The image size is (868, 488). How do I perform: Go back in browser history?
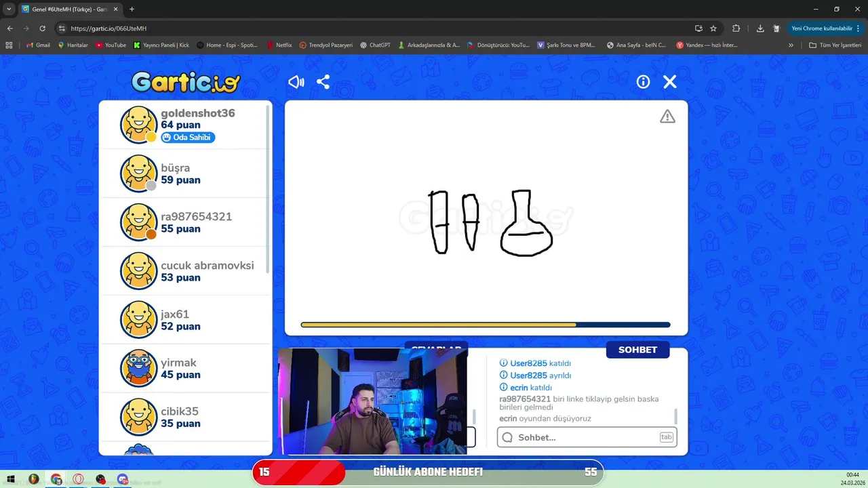click(x=9, y=28)
